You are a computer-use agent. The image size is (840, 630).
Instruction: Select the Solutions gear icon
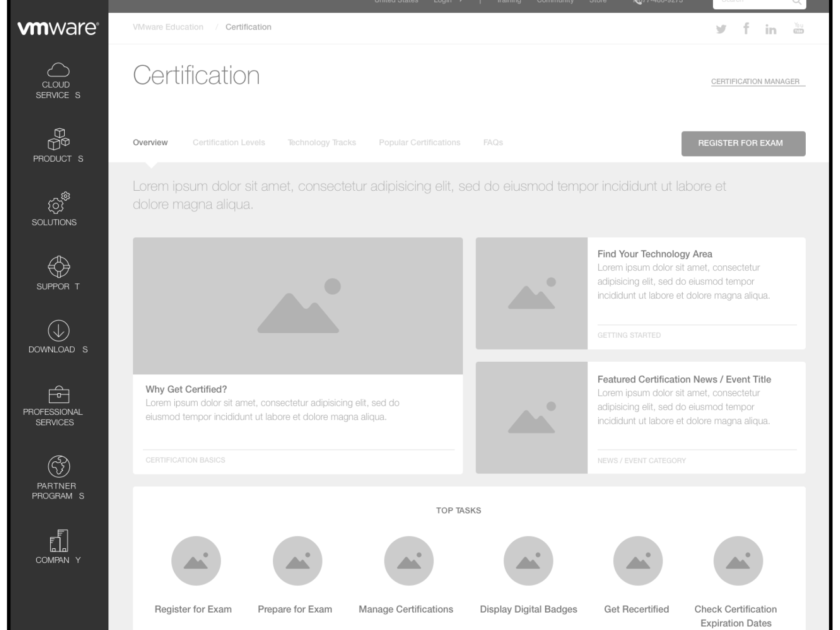pyautogui.click(x=58, y=202)
